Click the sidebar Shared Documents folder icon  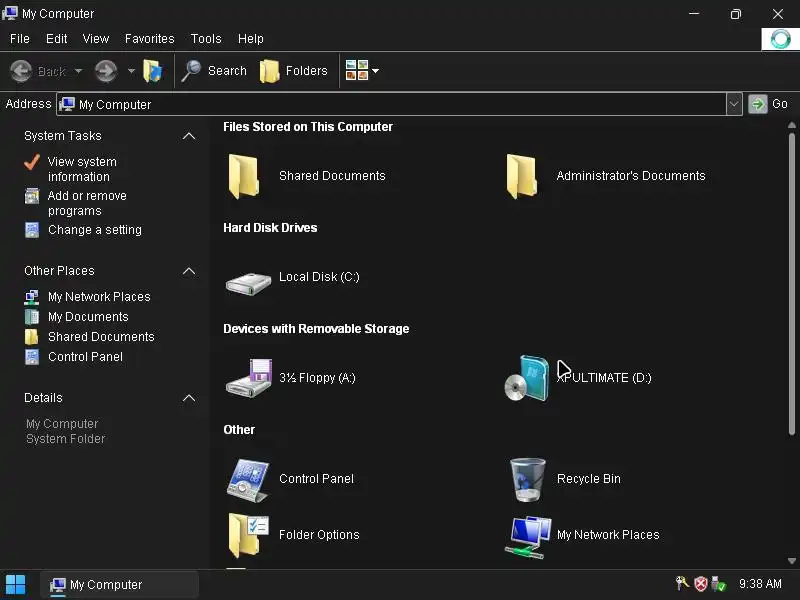tap(32, 337)
